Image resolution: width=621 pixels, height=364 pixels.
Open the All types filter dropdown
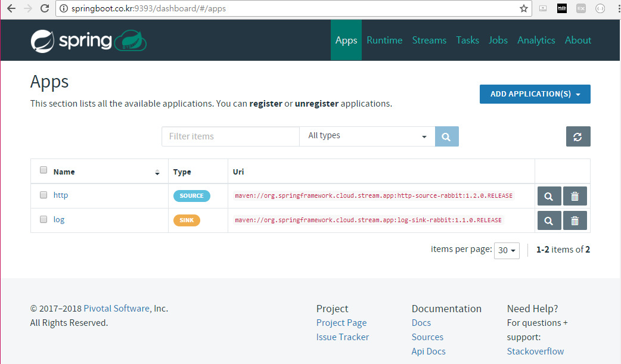(x=367, y=136)
